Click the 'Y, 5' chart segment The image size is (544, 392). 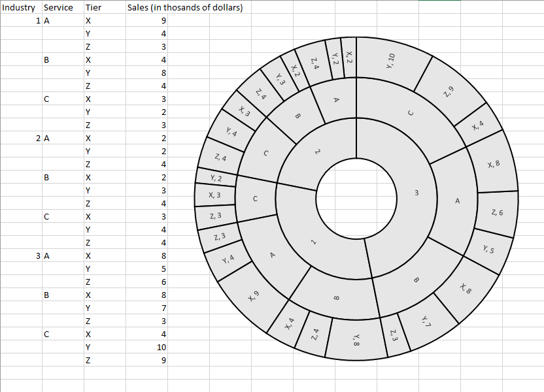[x=488, y=249]
